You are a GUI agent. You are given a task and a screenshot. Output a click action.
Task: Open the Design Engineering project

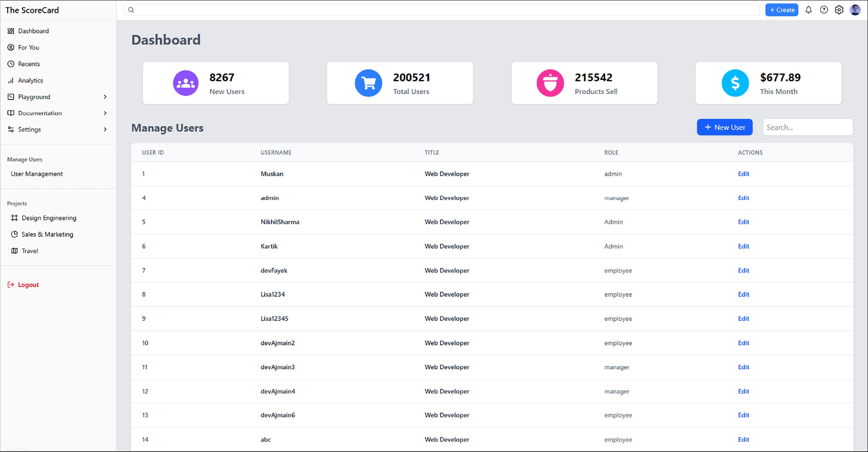49,218
